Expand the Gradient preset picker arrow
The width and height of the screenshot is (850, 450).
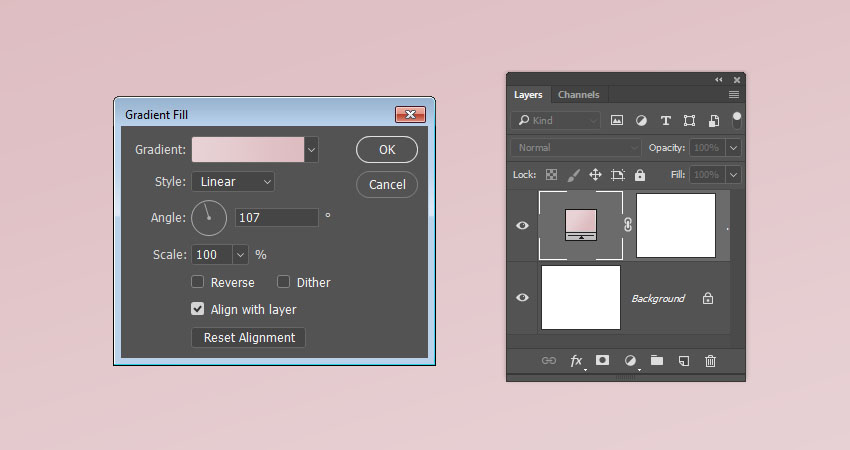click(x=312, y=150)
